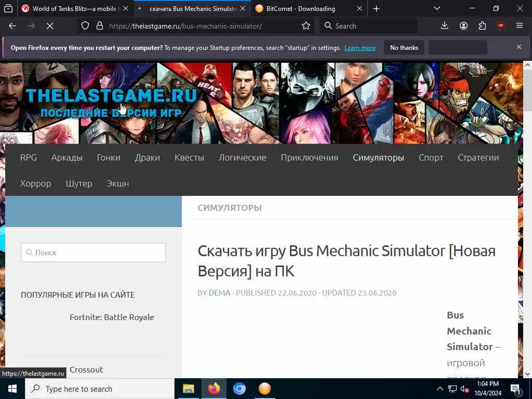
Task: Click the taskbar Type here to search box
Action: pos(100,389)
